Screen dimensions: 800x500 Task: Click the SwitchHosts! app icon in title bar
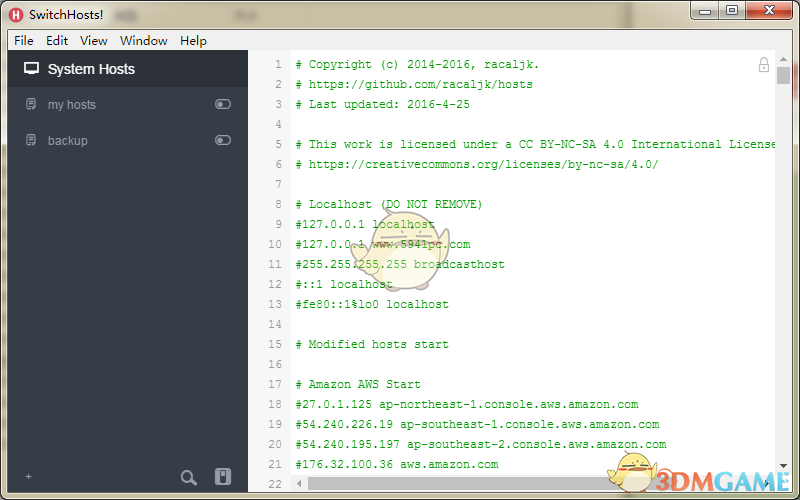(16, 15)
